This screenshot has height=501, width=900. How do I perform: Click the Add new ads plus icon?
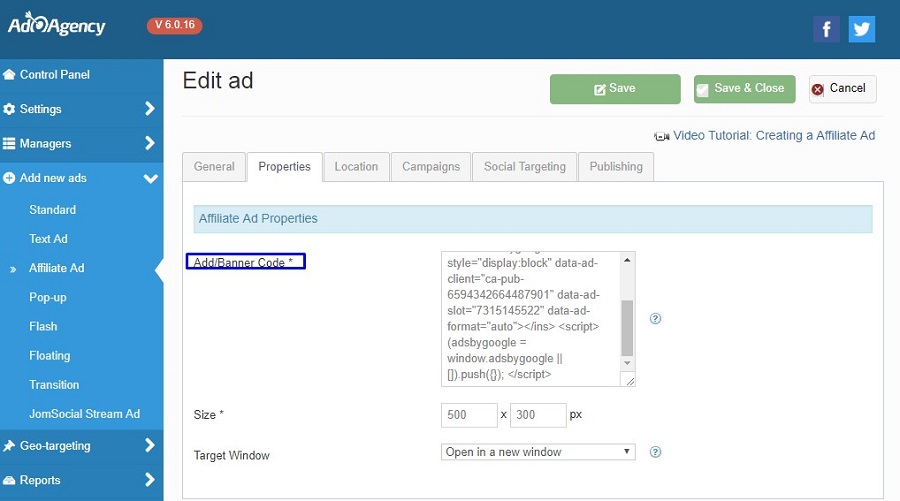[x=9, y=178]
